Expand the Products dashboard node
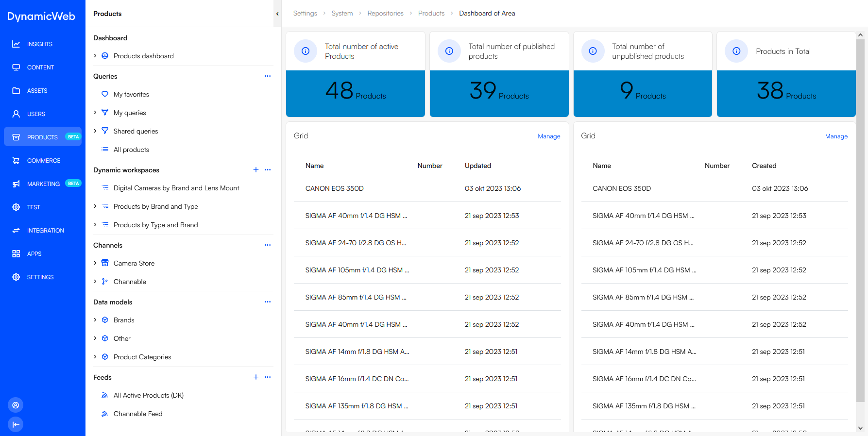Viewport: 868px width, 436px height. click(x=95, y=56)
